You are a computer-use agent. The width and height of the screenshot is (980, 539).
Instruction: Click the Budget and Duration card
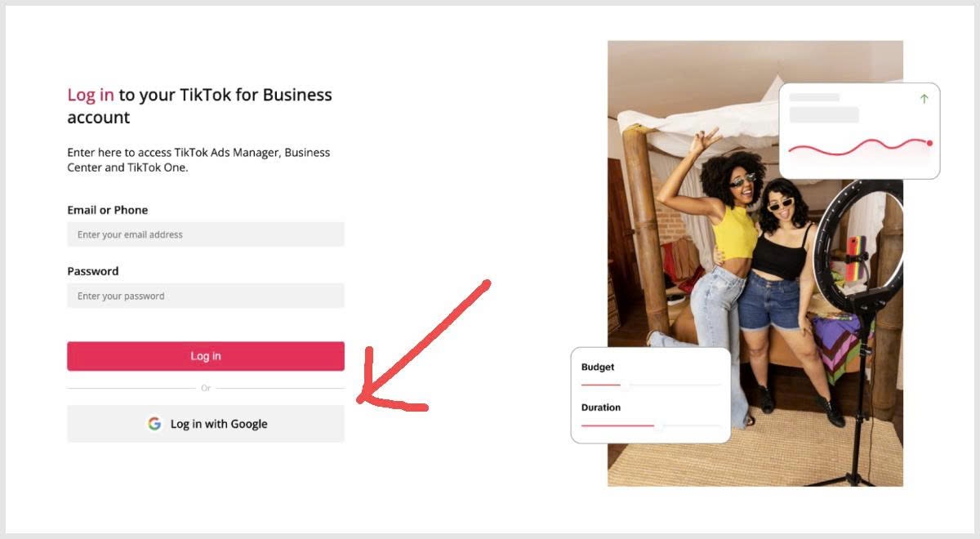[651, 395]
